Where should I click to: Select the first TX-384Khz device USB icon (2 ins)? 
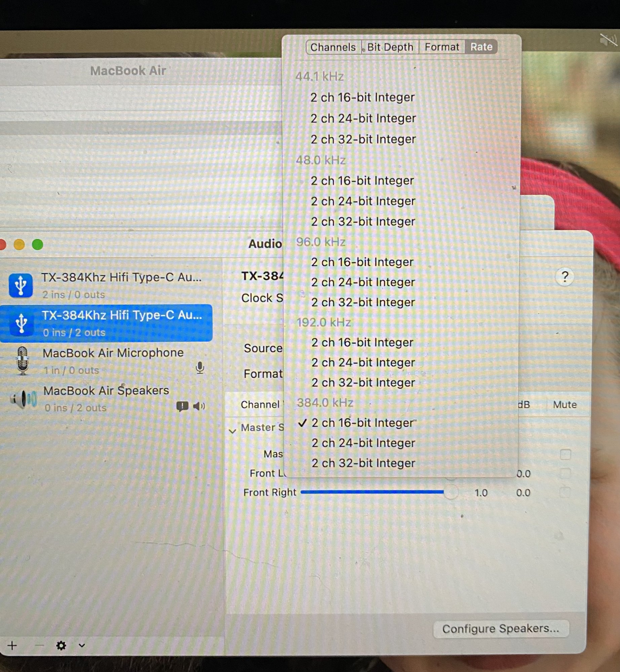tap(21, 285)
